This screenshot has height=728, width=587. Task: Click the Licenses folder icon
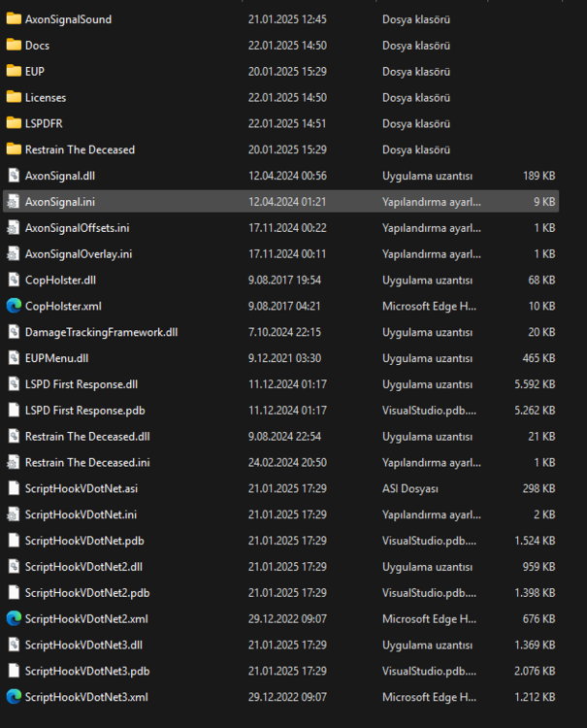pos(14,97)
